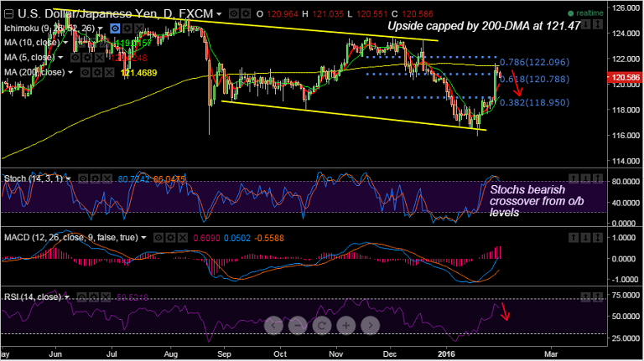Select the 0.786(122.096) Fibonacci level label

pyautogui.click(x=534, y=62)
